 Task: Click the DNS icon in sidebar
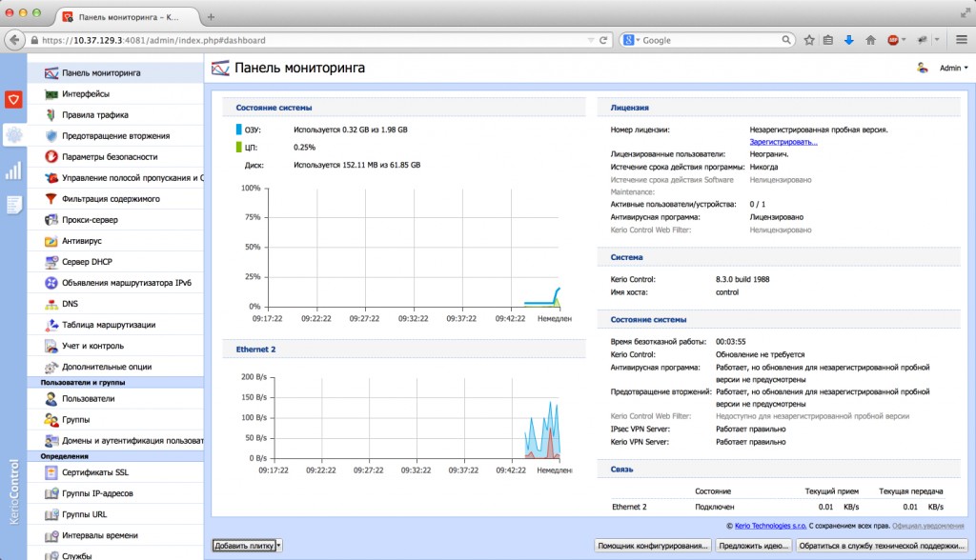(x=51, y=304)
